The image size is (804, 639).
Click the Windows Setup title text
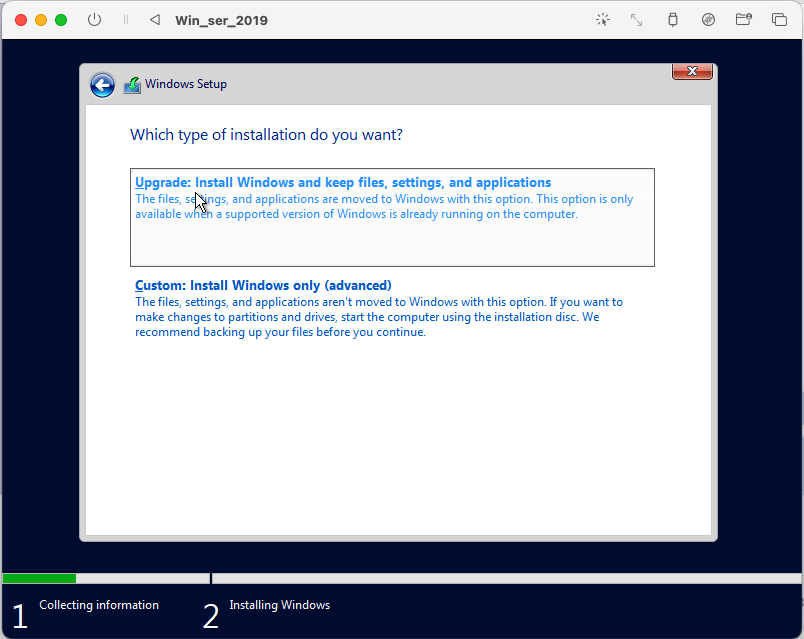[186, 84]
